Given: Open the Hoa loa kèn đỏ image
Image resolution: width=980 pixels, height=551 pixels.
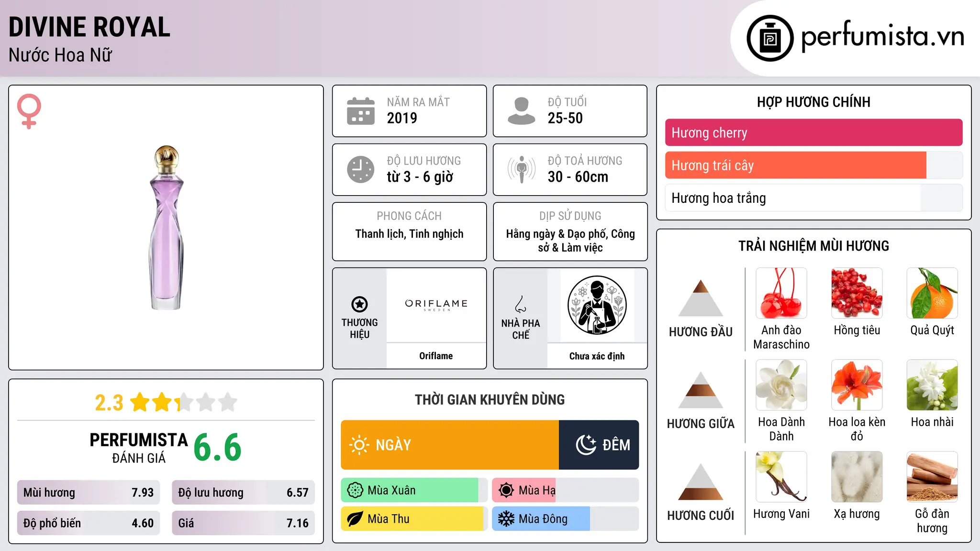Looking at the screenshot, I should (857, 385).
